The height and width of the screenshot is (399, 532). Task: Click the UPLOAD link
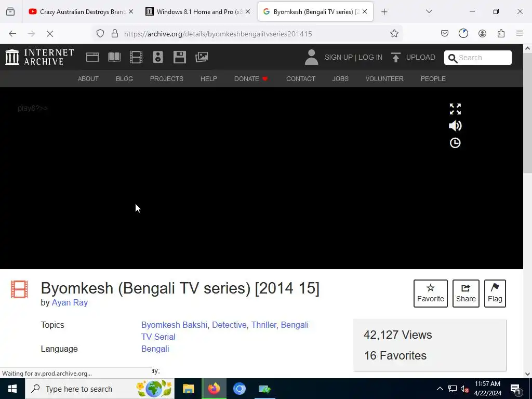click(x=421, y=57)
